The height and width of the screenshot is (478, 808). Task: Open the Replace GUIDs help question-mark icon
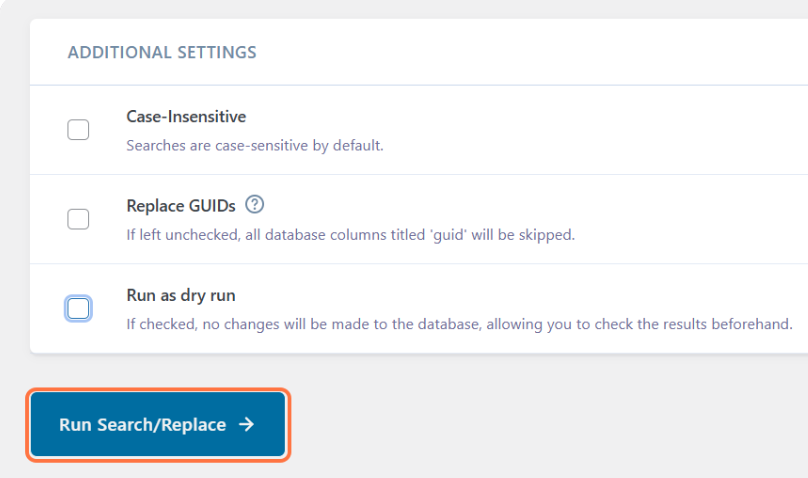[x=254, y=205]
